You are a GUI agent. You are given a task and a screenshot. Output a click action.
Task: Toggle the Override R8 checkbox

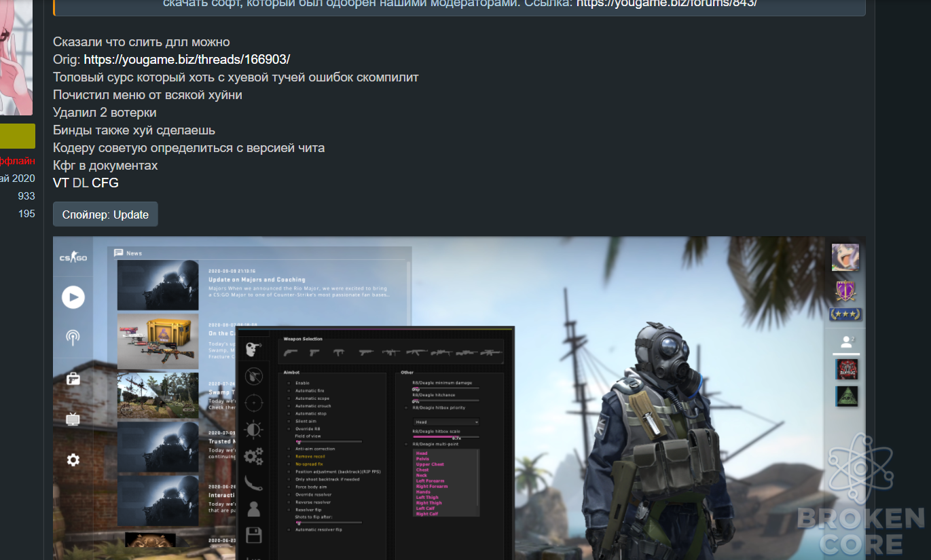289,429
